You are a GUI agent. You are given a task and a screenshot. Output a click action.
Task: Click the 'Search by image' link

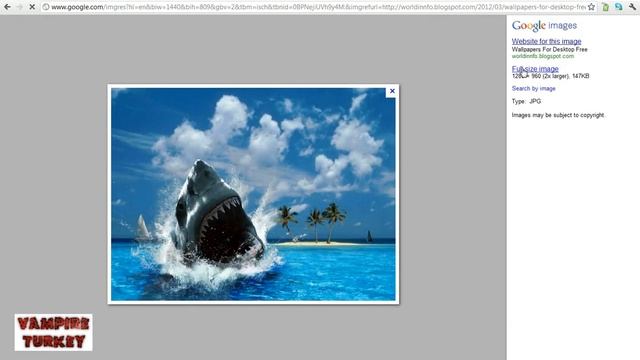coord(533,89)
